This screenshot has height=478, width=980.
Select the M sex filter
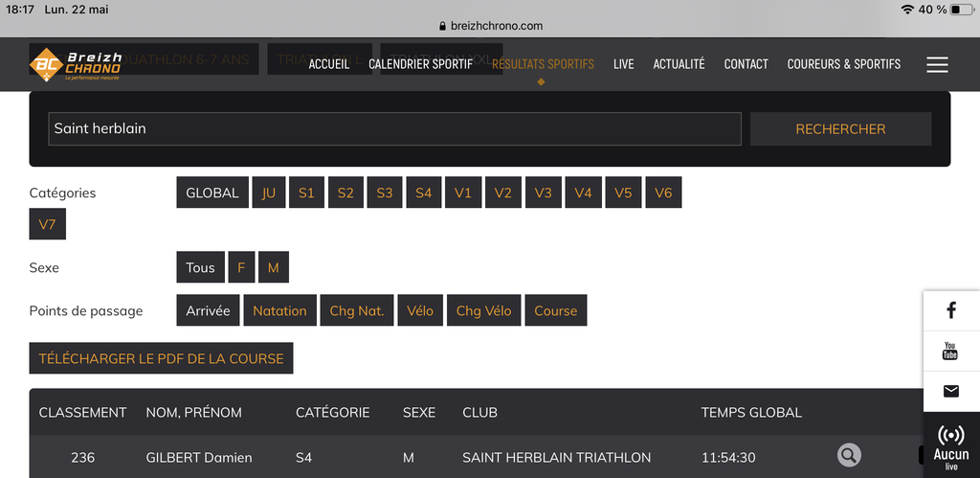point(273,268)
